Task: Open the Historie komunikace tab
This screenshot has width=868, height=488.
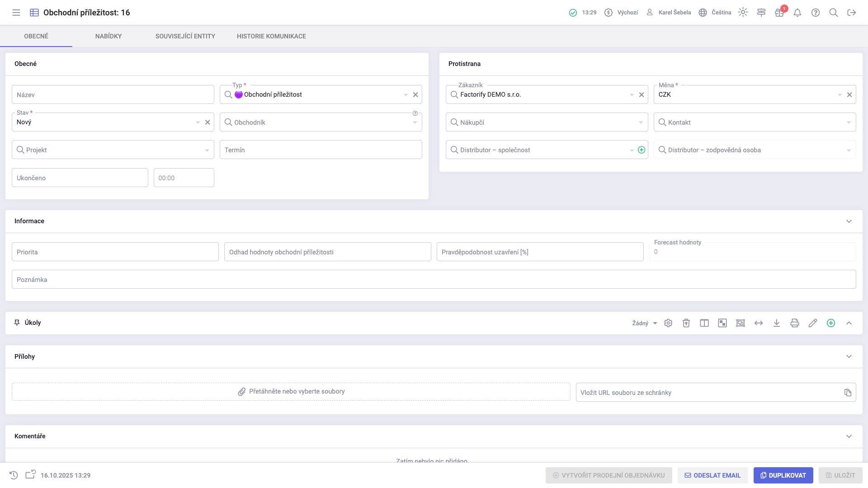Action: (x=271, y=36)
